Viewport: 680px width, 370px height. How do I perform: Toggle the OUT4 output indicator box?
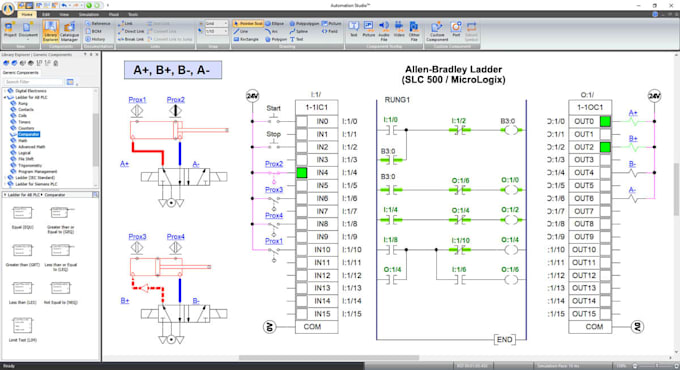(605, 173)
